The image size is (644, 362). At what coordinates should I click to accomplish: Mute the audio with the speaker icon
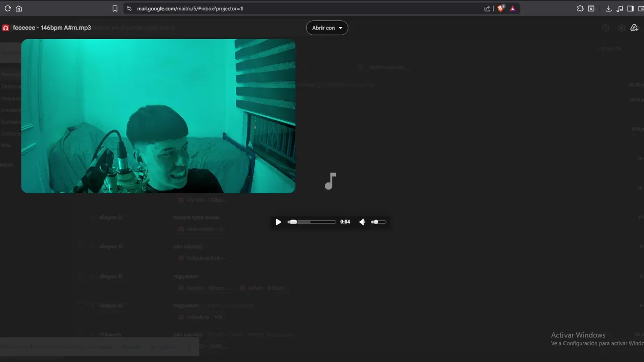pyautogui.click(x=362, y=222)
